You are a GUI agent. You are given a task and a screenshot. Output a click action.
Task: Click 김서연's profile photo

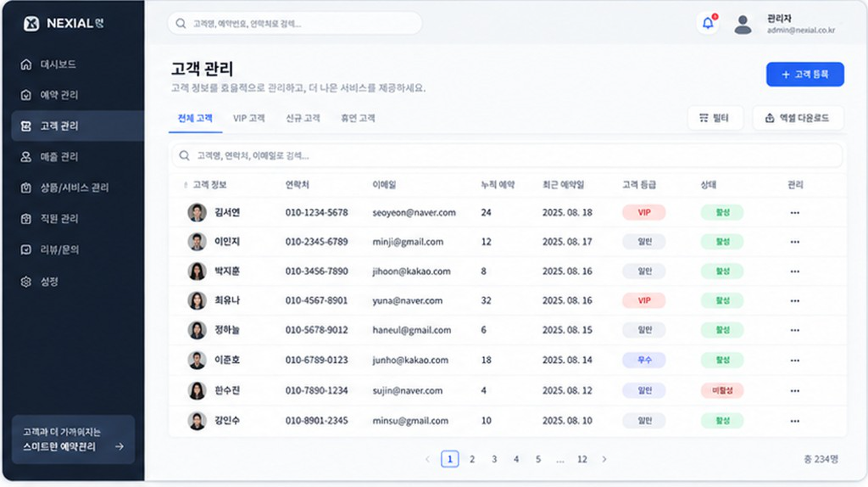tap(197, 213)
